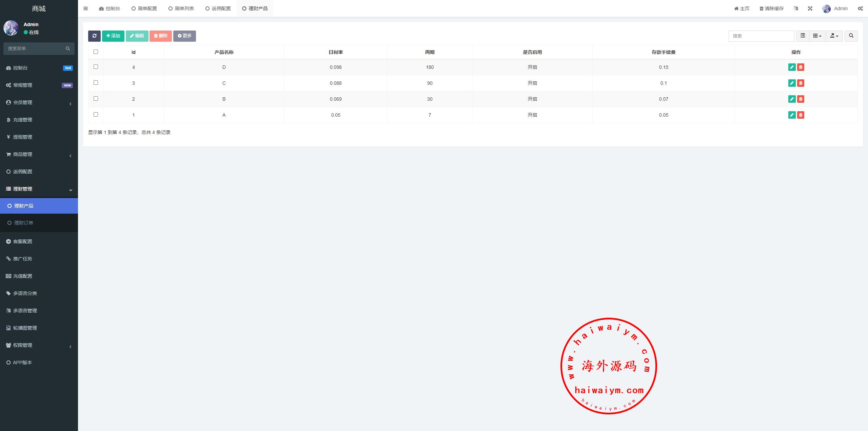Screen dimensions: 868x431
Task: Switch to the 刷单配置 tab
Action: 144,8
